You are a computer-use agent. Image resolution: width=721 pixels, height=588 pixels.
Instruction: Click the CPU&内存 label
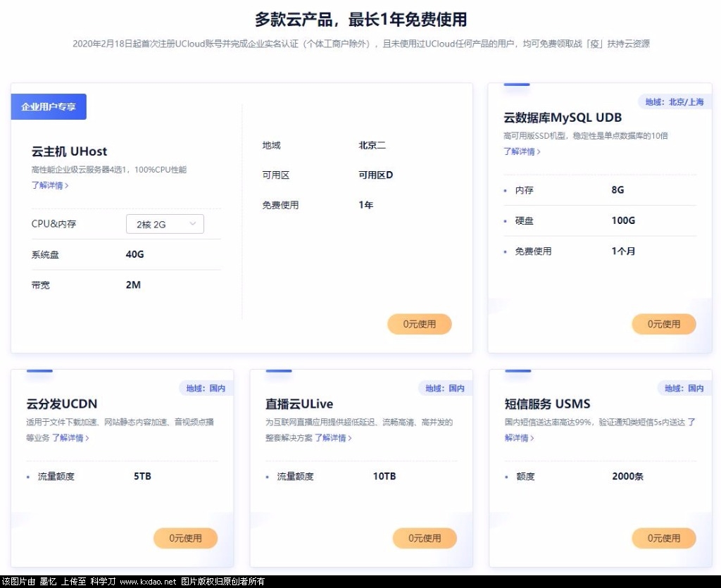[x=54, y=224]
